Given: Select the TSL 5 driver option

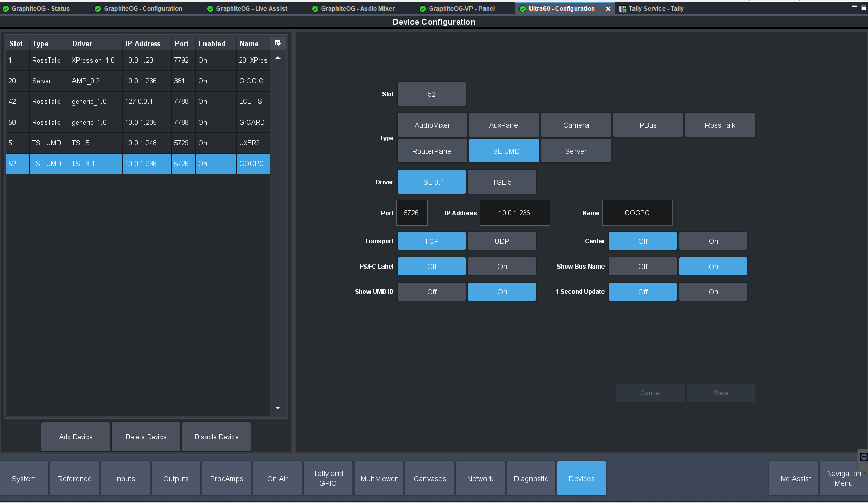Looking at the screenshot, I should pos(502,182).
